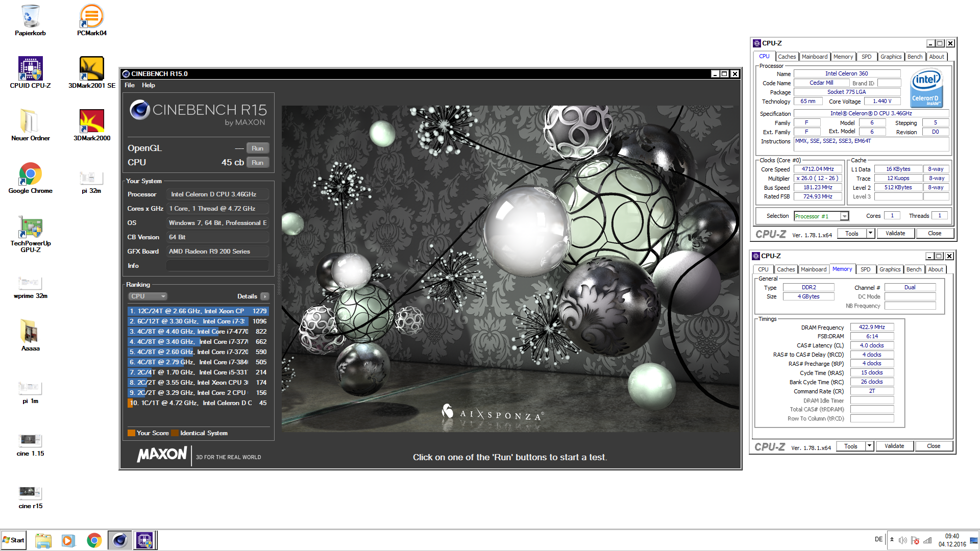Open the File menu in Cinebench

130,85
